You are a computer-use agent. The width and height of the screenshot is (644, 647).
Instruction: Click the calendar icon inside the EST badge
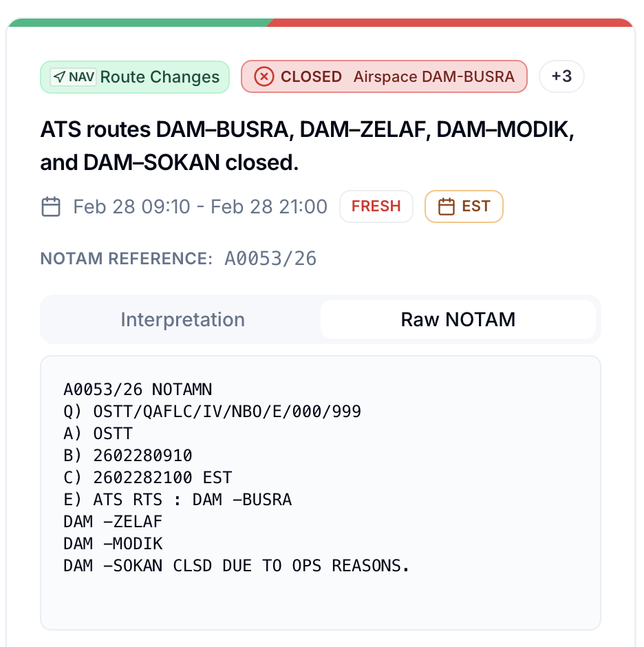click(447, 206)
